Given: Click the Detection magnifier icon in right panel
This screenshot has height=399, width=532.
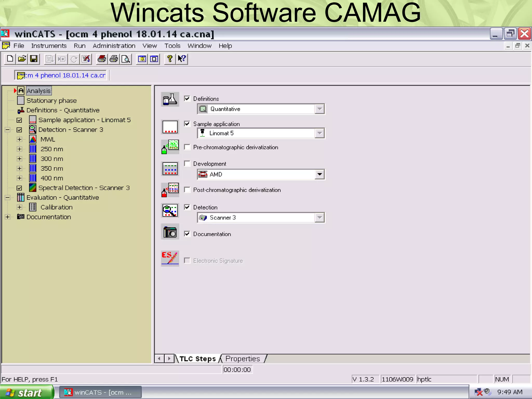Looking at the screenshot, I should pos(170,210).
